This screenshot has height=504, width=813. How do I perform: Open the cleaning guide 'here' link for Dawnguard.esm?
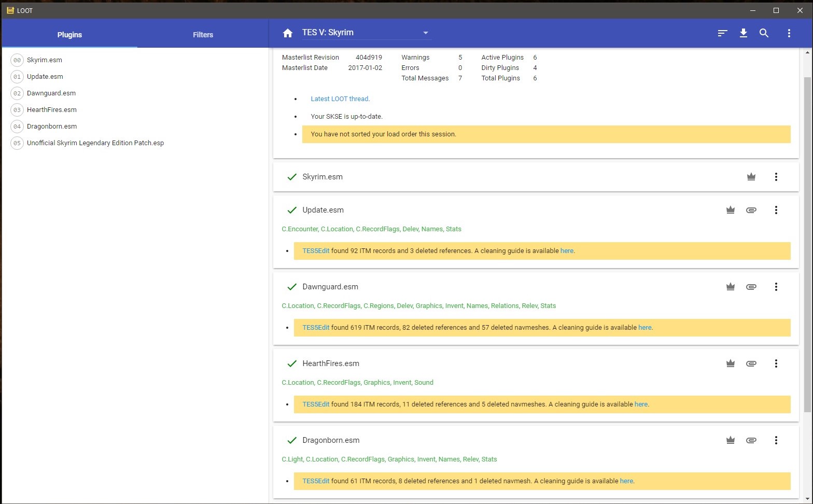645,328
